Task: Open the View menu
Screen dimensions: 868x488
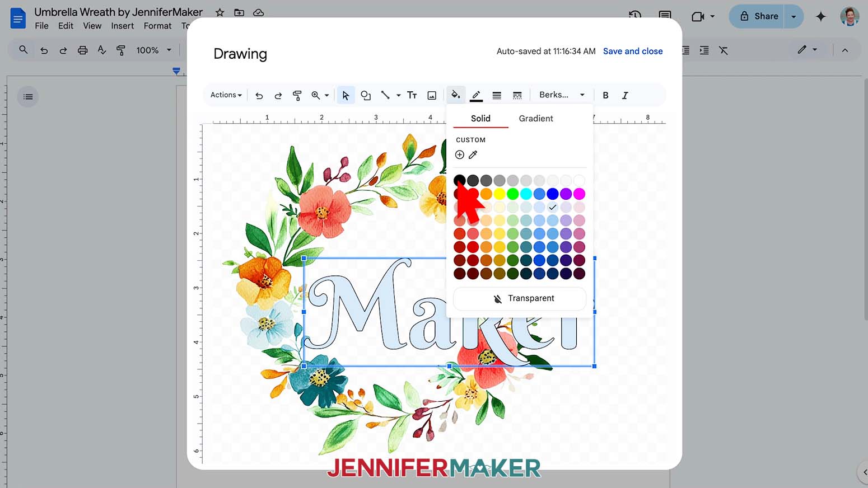Action: pyautogui.click(x=92, y=26)
